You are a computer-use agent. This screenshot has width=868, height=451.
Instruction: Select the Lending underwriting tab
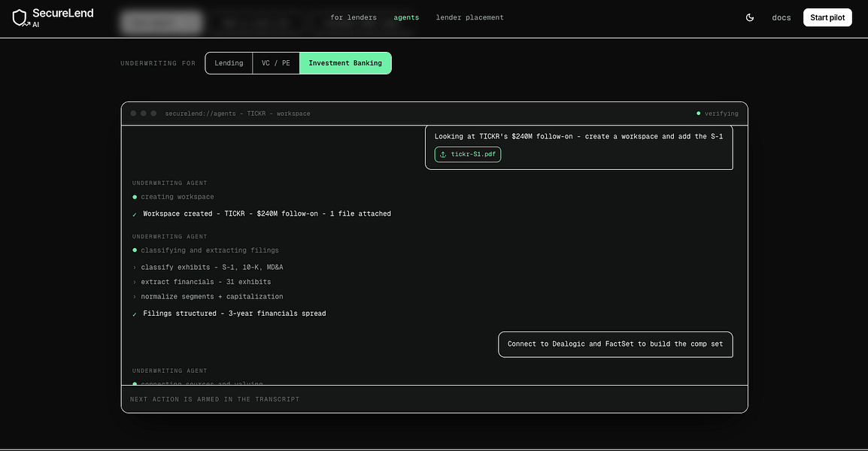[x=229, y=63]
